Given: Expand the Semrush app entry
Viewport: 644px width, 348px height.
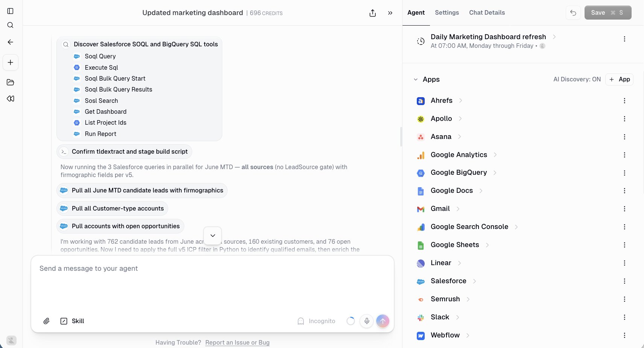Looking at the screenshot, I should tap(468, 299).
